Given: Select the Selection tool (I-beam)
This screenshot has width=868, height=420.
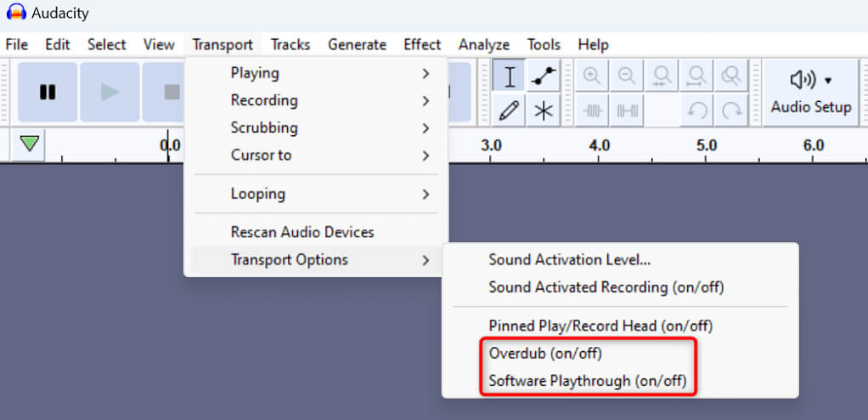Looking at the screenshot, I should tap(509, 77).
